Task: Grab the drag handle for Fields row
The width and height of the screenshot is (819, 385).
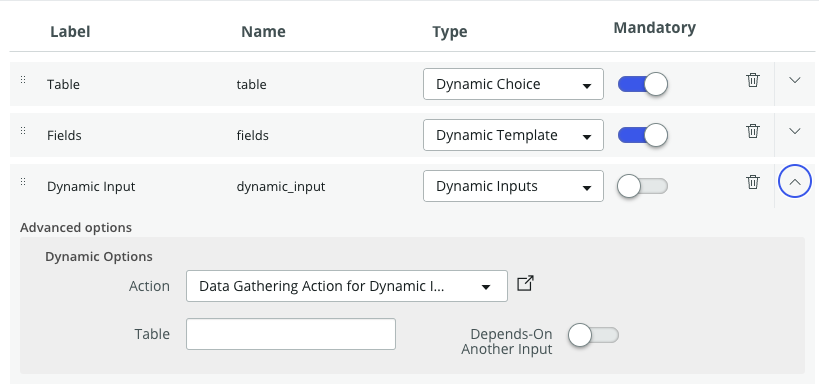Action: (x=23, y=131)
